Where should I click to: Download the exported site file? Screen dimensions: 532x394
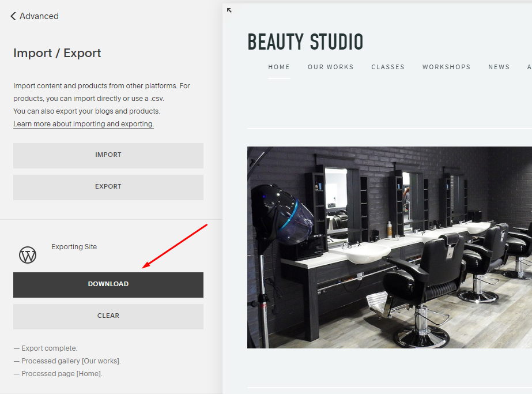point(108,284)
